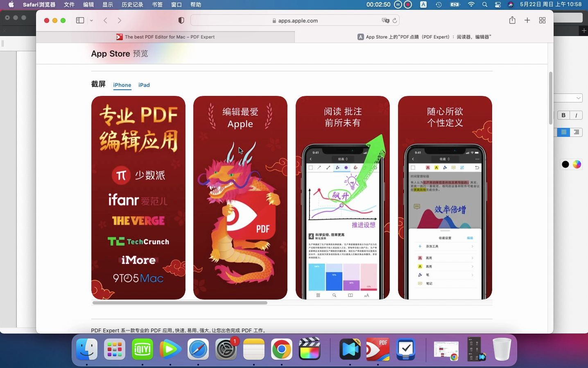588x368 pixels.
Task: Open the Apple menu
Action: click(11, 5)
